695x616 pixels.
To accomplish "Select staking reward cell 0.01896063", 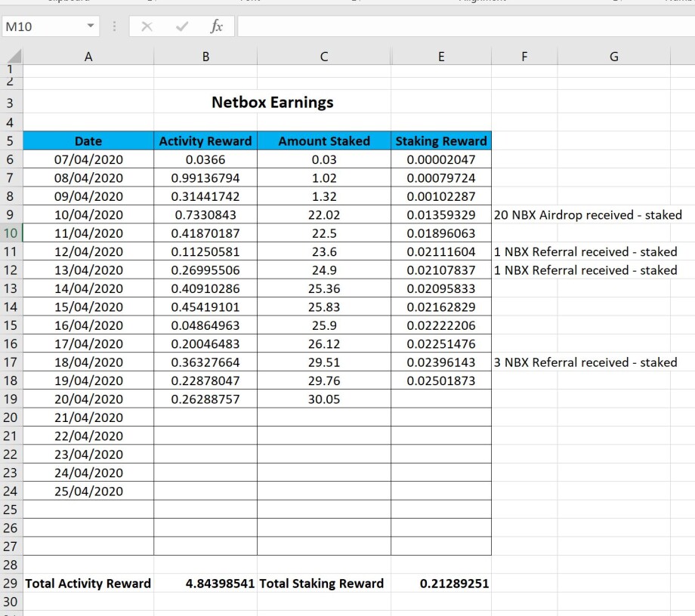I will (x=441, y=233).
